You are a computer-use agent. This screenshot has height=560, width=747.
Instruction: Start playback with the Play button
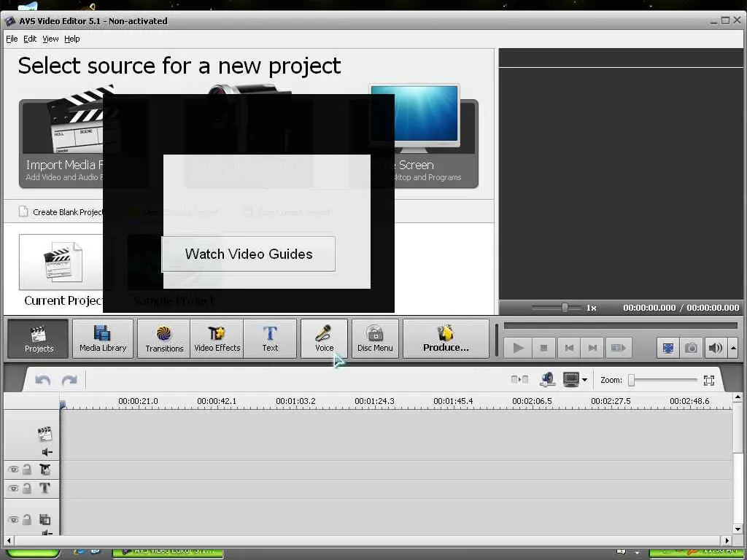pyautogui.click(x=519, y=348)
